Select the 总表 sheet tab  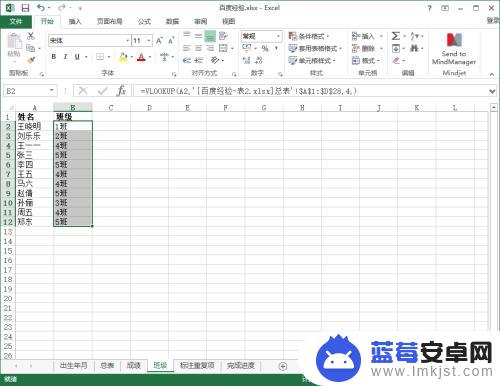(107, 366)
